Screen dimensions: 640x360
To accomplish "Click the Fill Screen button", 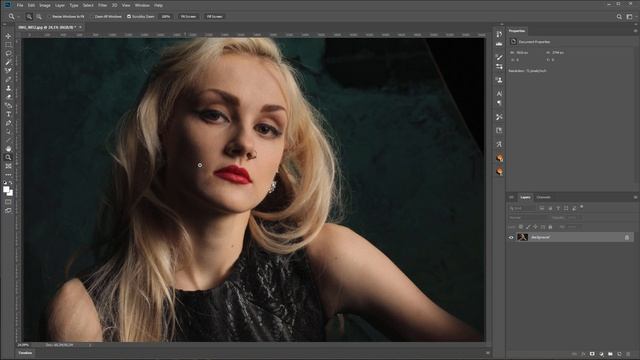I will 214,17.
